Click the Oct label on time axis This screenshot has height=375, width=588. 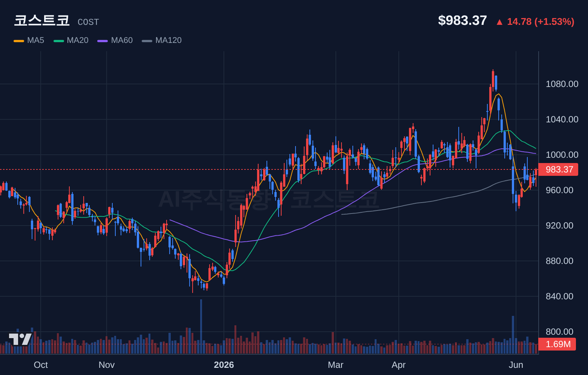coord(41,365)
